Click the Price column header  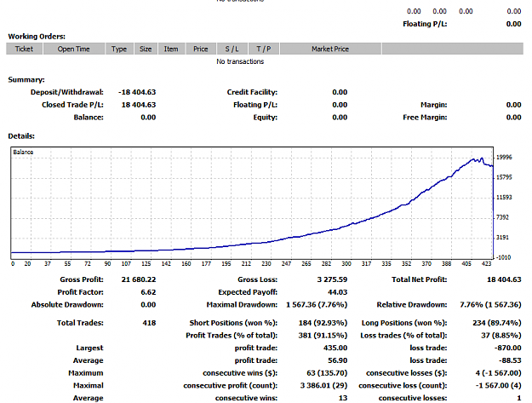click(201, 49)
